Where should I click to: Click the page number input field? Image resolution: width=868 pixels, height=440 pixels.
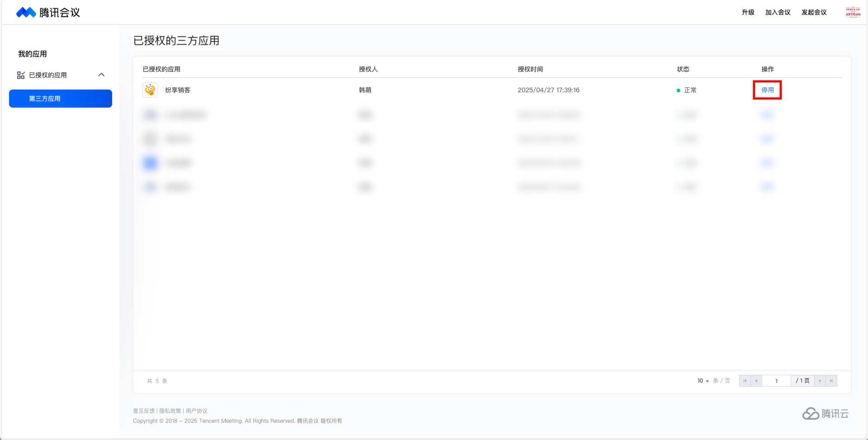[x=776, y=381]
